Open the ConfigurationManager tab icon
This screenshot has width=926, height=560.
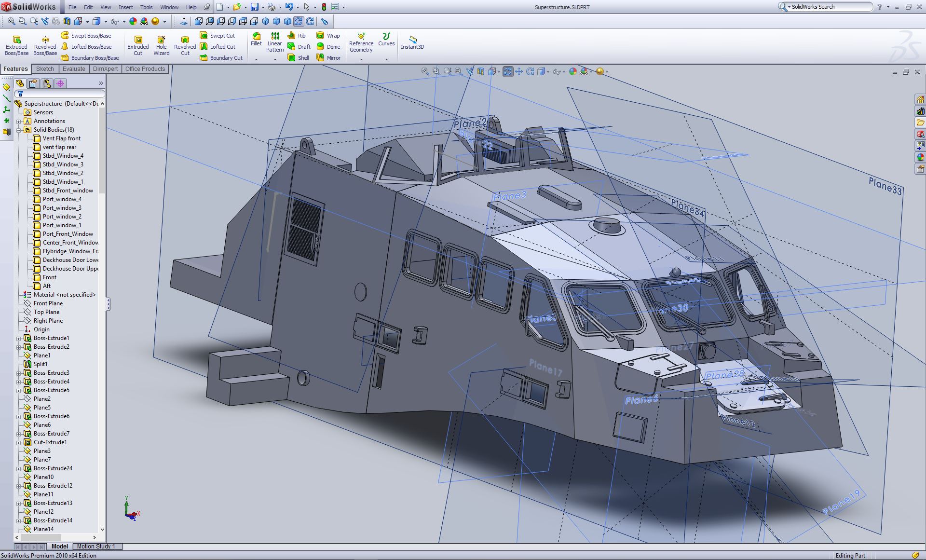click(47, 83)
